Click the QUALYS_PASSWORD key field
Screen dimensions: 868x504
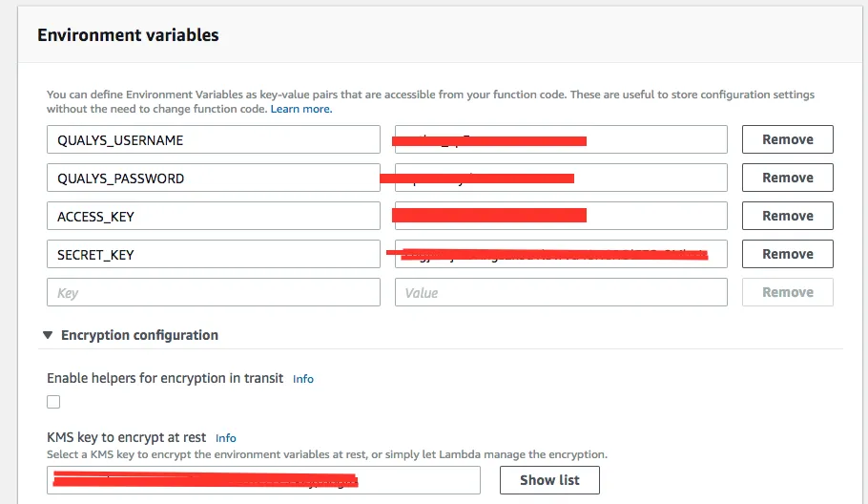(213, 178)
